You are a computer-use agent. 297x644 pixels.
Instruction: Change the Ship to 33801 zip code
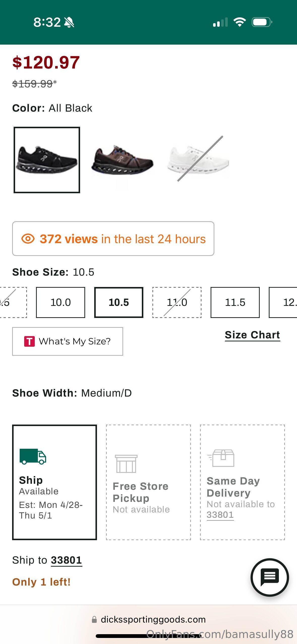[67, 560]
